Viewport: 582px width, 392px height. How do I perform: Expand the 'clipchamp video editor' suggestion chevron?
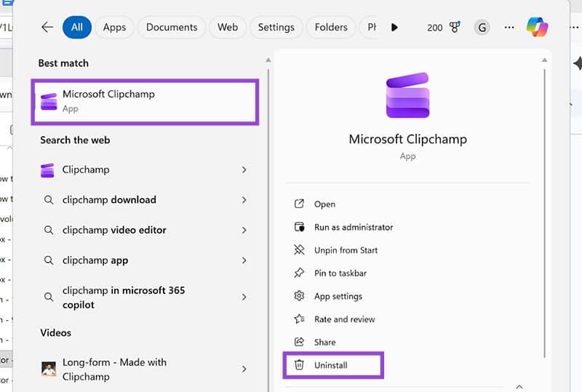point(244,230)
